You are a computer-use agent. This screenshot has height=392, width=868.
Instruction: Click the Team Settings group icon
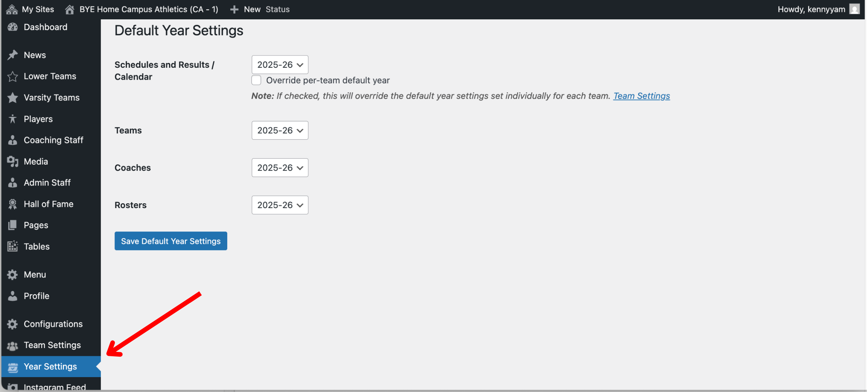click(x=13, y=345)
